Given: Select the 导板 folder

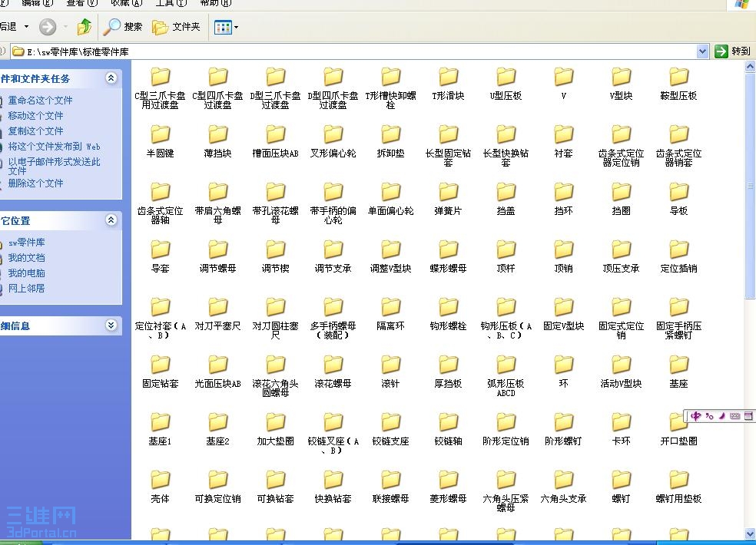Looking at the screenshot, I should tap(678, 199).
